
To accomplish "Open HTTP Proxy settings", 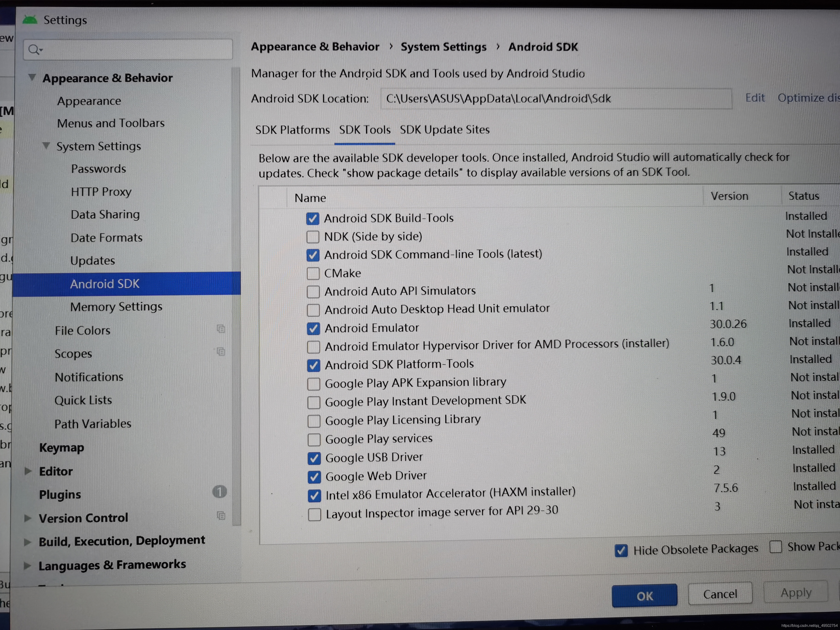I will click(101, 192).
